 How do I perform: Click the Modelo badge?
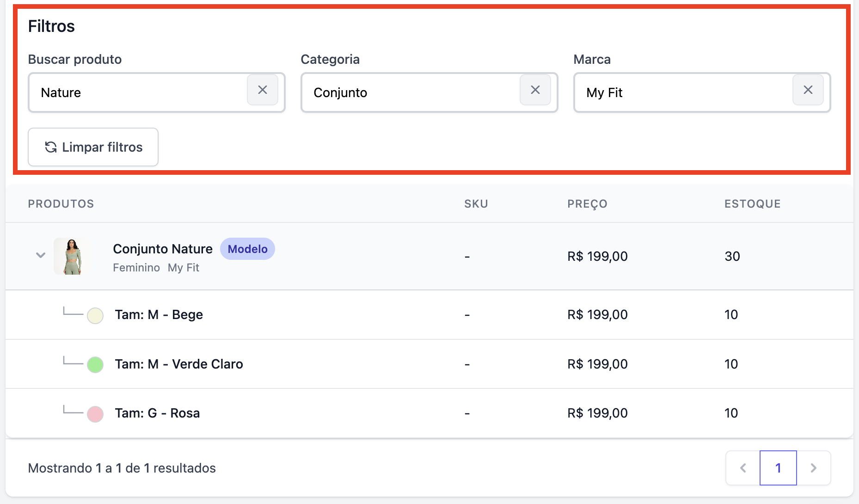click(247, 249)
